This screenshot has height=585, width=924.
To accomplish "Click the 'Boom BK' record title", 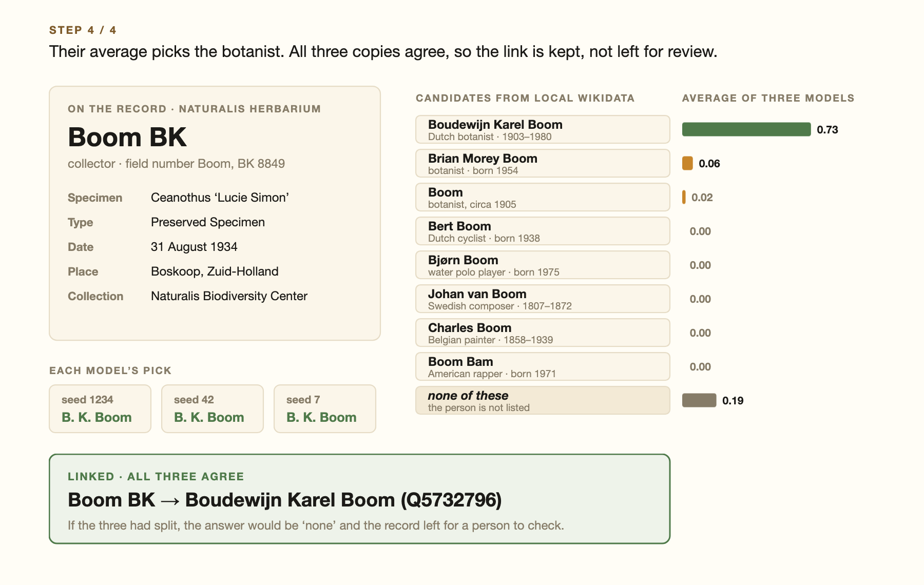I will [x=127, y=137].
